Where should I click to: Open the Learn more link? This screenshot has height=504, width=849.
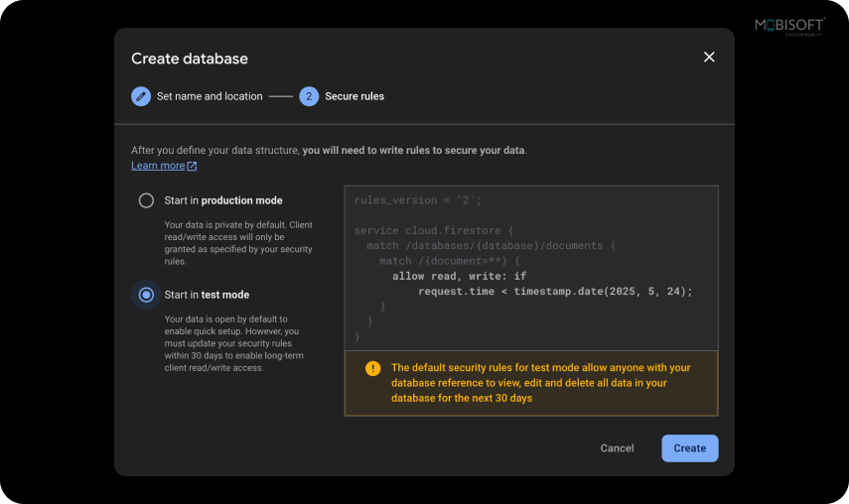(158, 166)
